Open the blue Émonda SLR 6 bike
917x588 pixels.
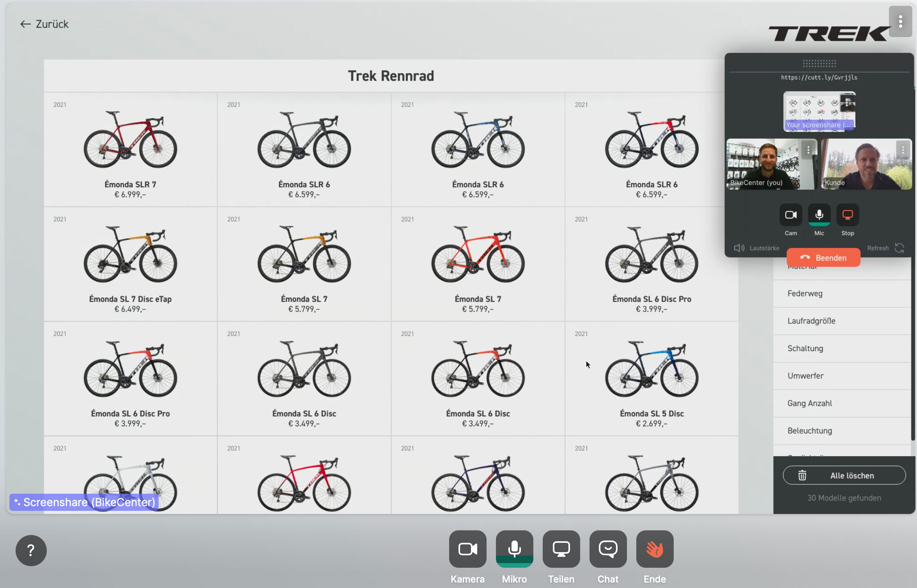[478, 150]
